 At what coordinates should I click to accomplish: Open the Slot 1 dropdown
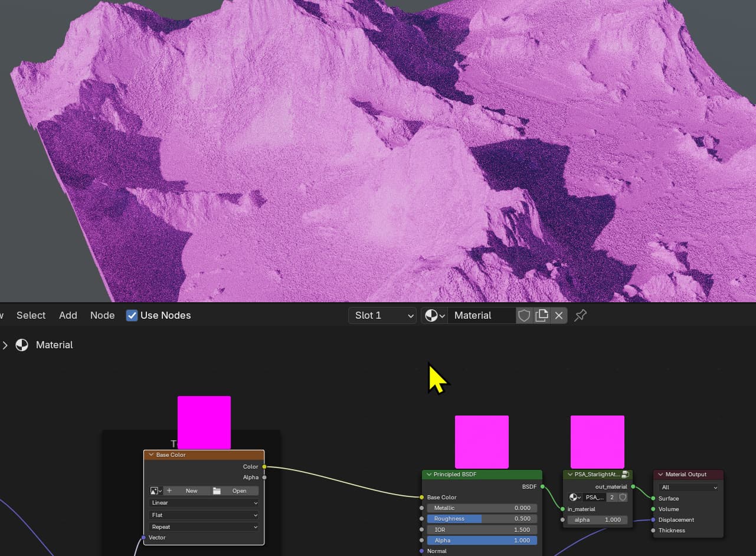pyautogui.click(x=382, y=315)
